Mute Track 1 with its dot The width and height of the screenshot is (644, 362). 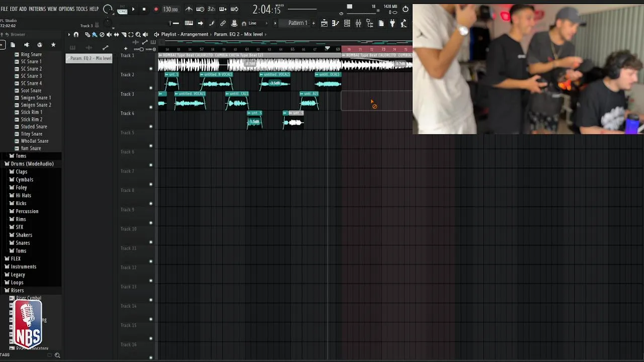pos(151,68)
